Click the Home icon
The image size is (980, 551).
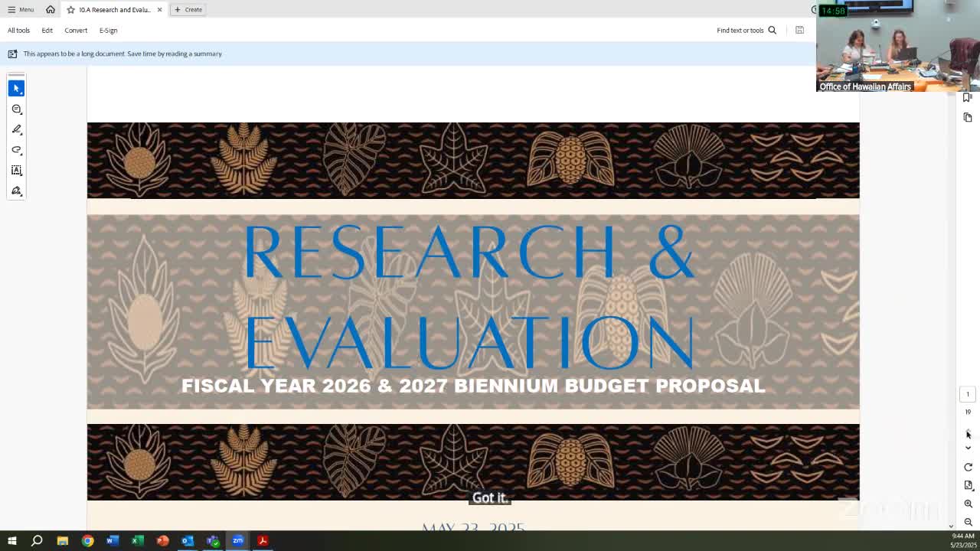(51, 9)
